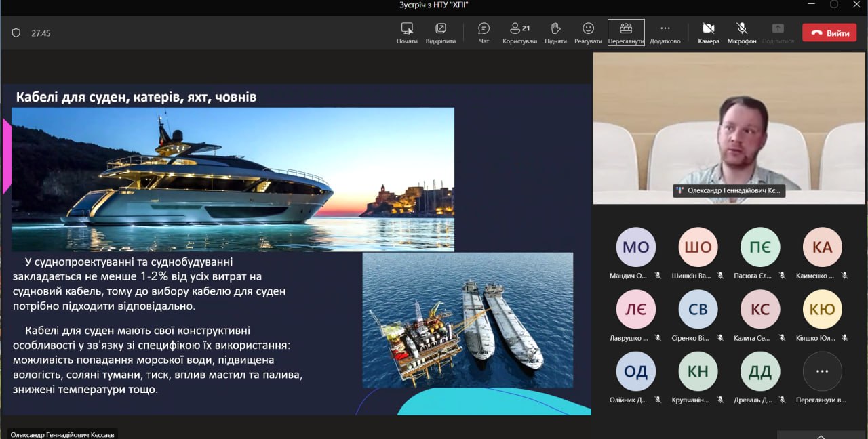Click the yacht image on shared slide

tap(233, 179)
